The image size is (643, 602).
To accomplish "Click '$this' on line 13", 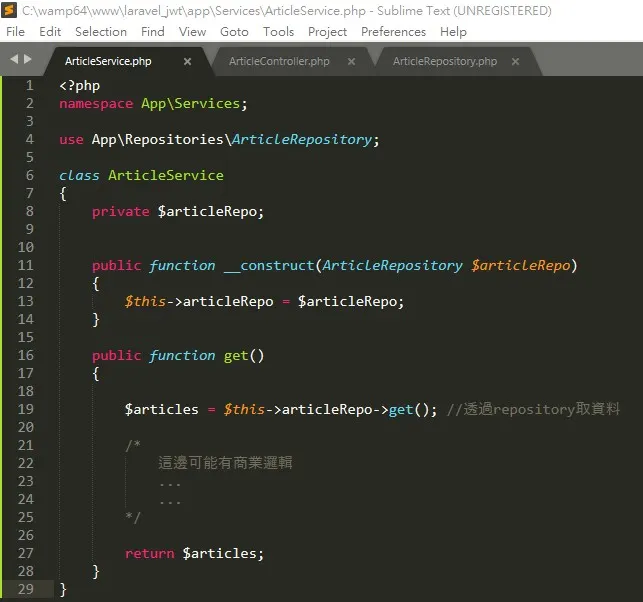I will click(x=145, y=301).
